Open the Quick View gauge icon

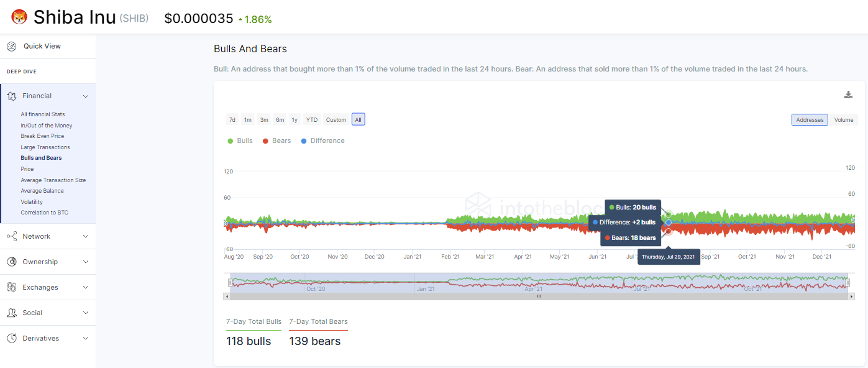[11, 46]
